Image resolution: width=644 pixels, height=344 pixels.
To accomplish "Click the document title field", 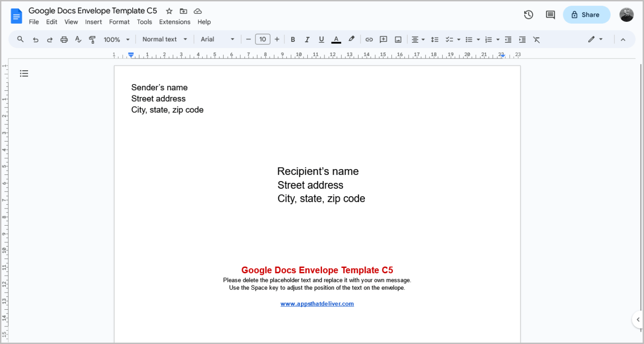I will click(93, 11).
